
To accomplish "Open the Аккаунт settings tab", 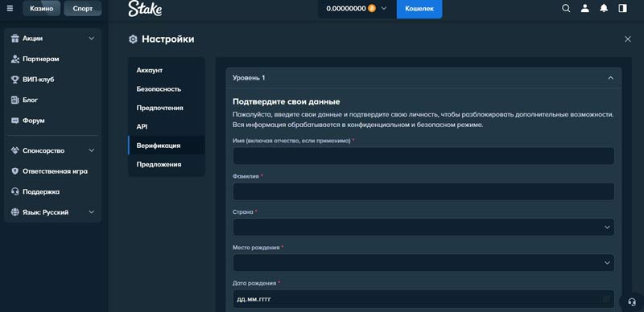I will point(167,70).
